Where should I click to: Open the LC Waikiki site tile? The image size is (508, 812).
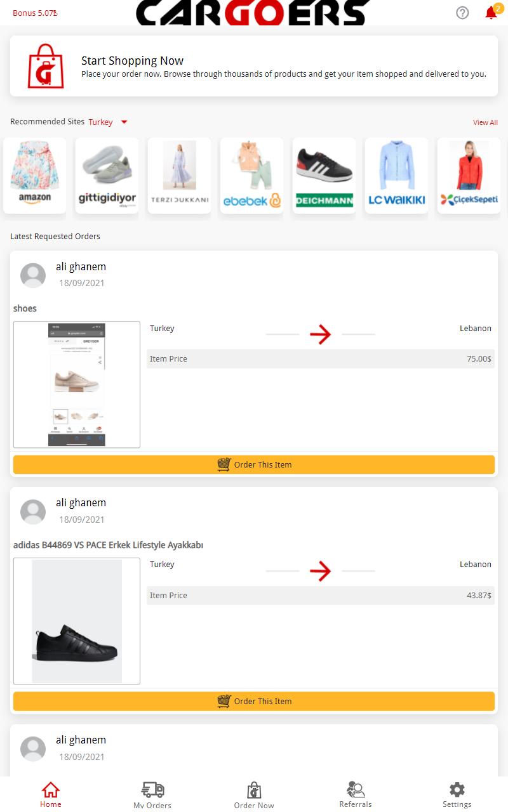tap(397, 176)
